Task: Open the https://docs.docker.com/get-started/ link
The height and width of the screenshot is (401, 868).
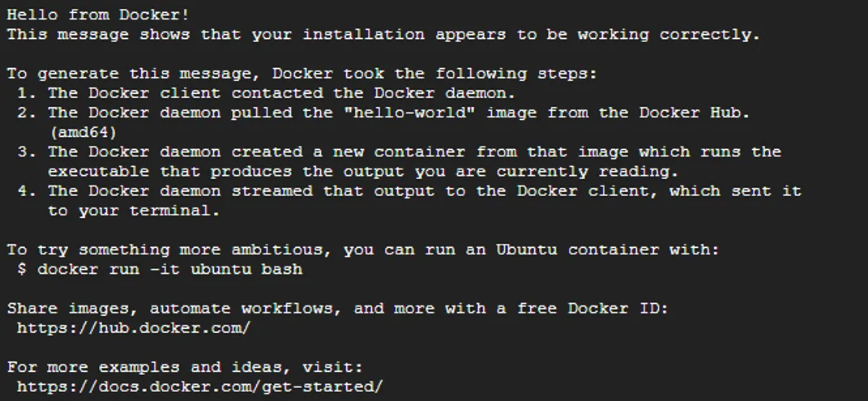Action: (199, 386)
